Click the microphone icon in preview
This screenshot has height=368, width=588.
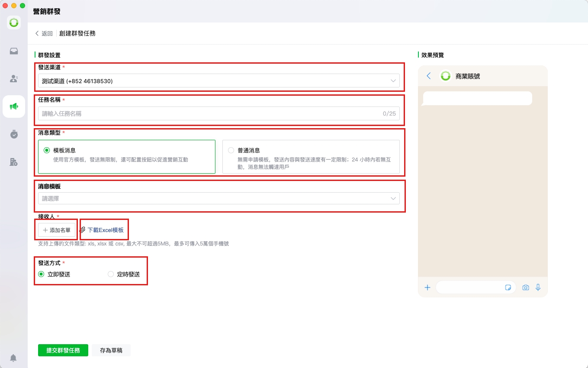click(538, 287)
